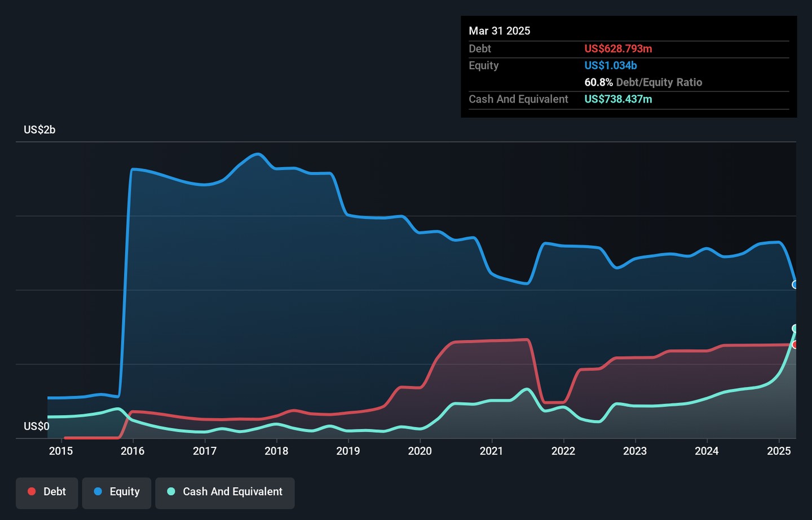
Task: Select the US$738.437m cash value
Action: coord(618,100)
